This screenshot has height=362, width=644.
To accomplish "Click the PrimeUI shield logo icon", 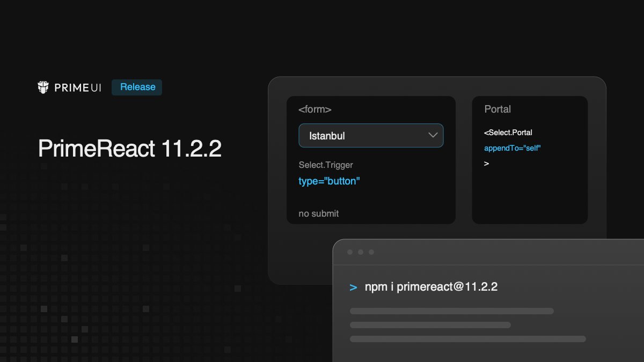I will click(44, 87).
